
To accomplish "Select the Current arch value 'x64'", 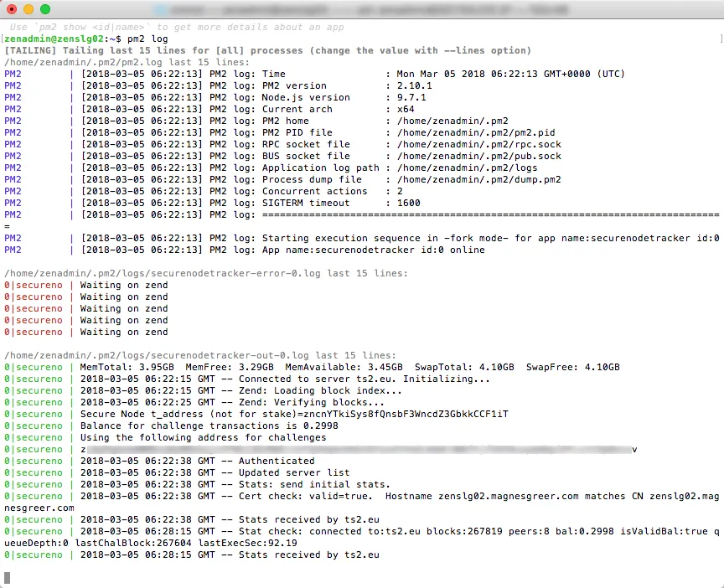I will [406, 110].
